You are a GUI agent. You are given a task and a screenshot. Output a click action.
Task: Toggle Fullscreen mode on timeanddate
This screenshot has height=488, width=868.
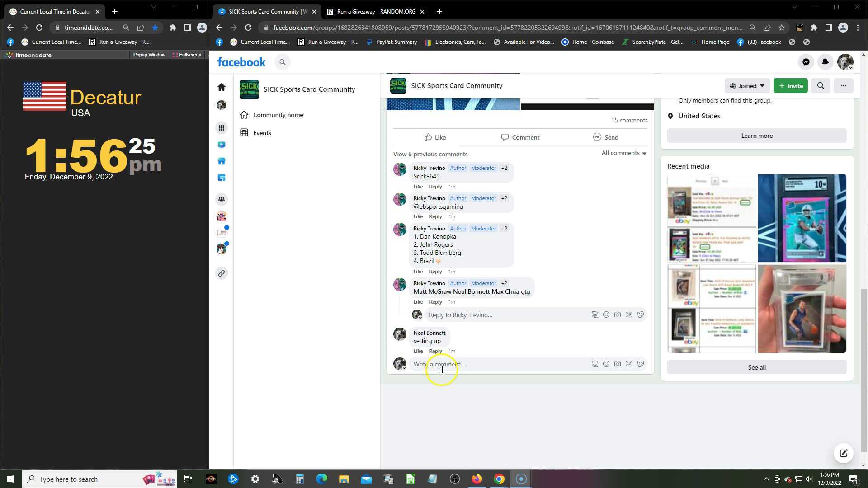(187, 55)
